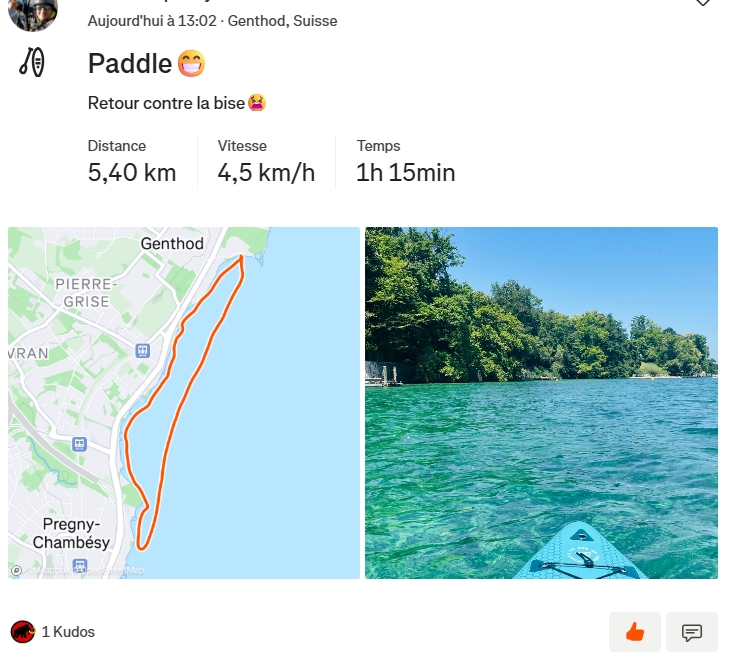Viewport: 729px width, 667px height.
Task: Click the red mammoth kudos-giver avatar
Action: pyautogui.click(x=23, y=632)
